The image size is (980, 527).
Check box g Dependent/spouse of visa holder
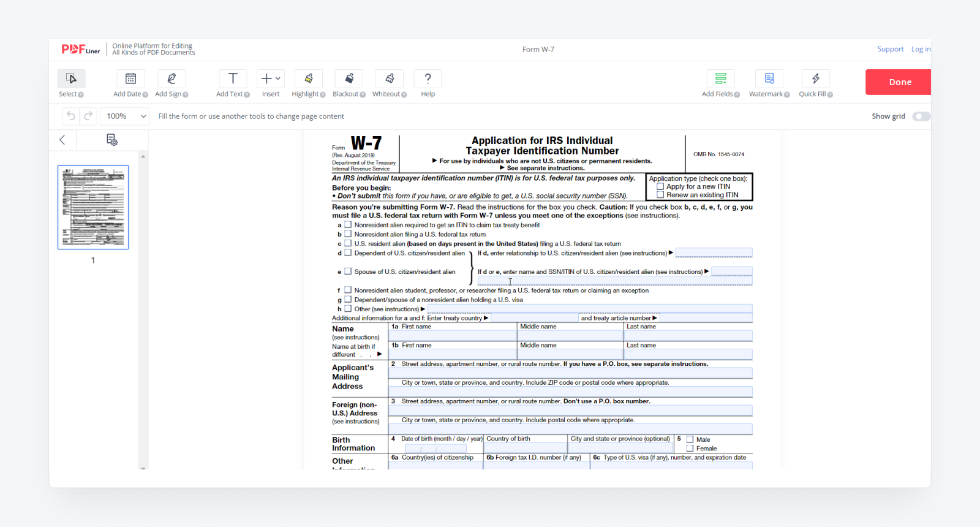pyautogui.click(x=348, y=300)
